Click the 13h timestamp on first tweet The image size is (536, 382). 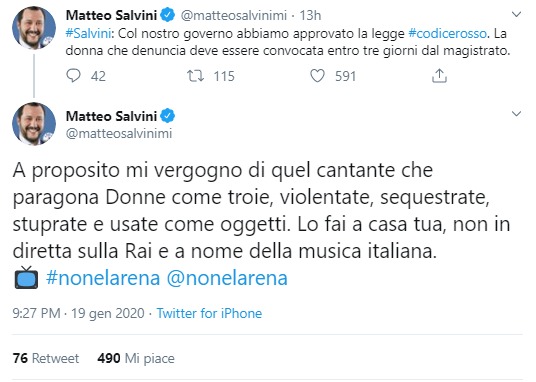(310, 15)
